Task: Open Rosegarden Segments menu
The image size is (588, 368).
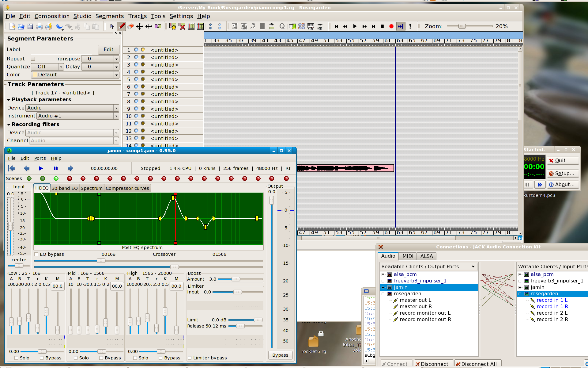Action: click(109, 16)
